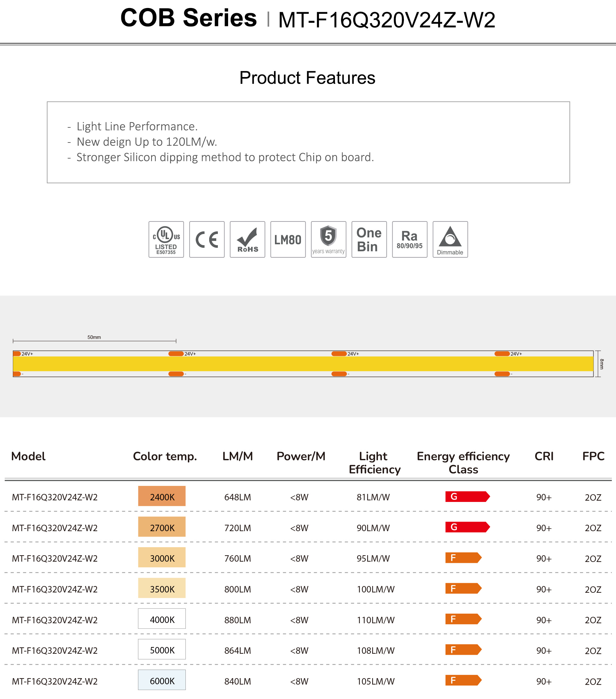Click the One Bin icon

pyautogui.click(x=369, y=239)
